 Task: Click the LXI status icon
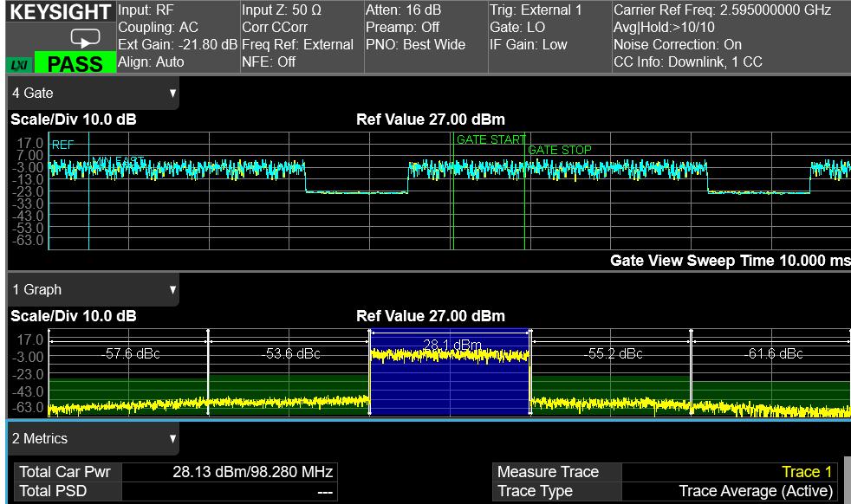(20, 65)
